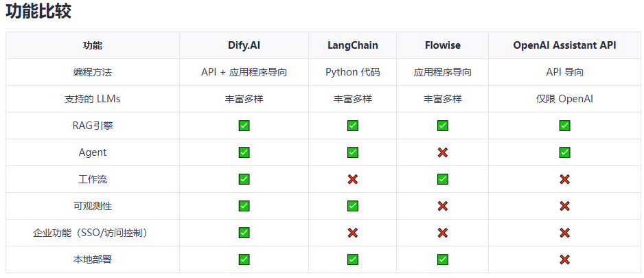
Task: Click the 仅限 OpenAI cell
Action: (564, 99)
